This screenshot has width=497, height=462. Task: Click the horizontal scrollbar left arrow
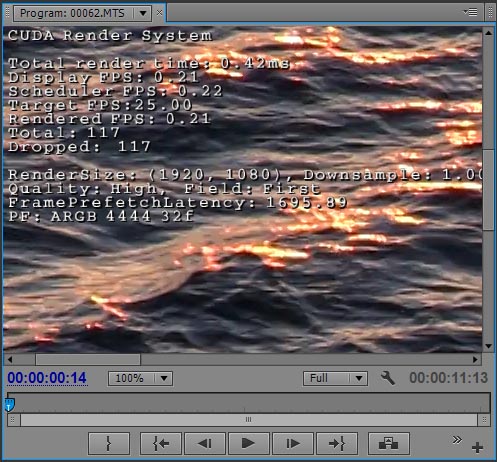point(10,359)
